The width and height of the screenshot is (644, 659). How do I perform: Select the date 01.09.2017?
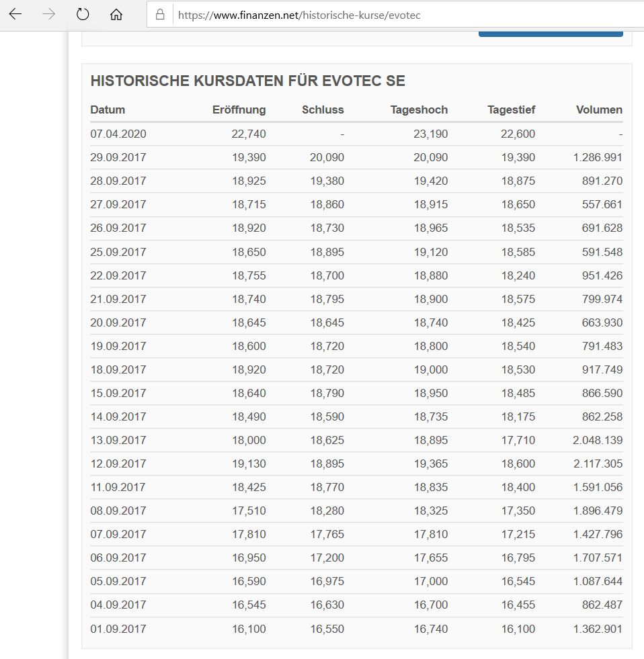tap(118, 629)
